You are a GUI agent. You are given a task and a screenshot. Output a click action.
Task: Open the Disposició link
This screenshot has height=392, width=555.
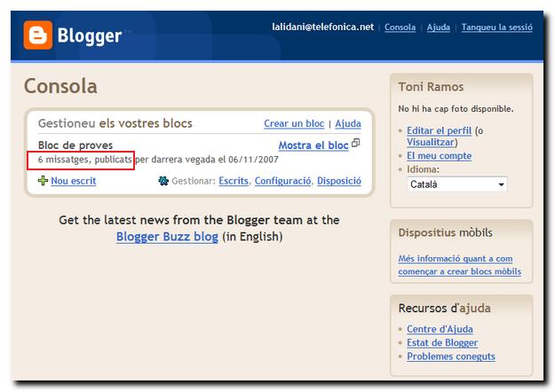tap(339, 181)
